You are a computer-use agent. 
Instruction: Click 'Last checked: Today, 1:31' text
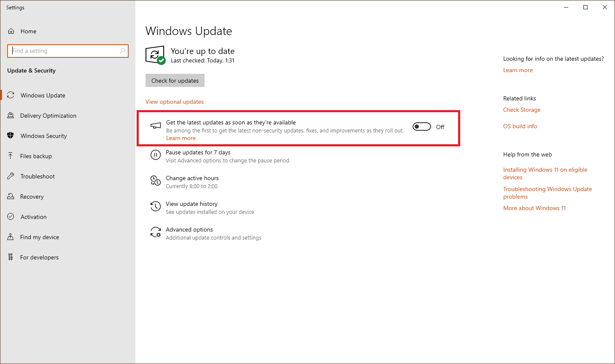[202, 61]
